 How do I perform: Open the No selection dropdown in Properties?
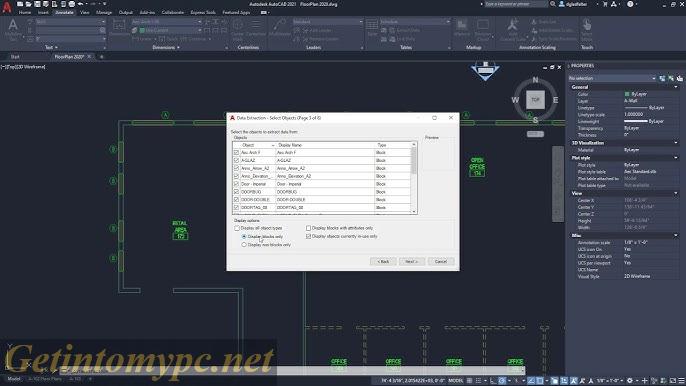pos(612,78)
